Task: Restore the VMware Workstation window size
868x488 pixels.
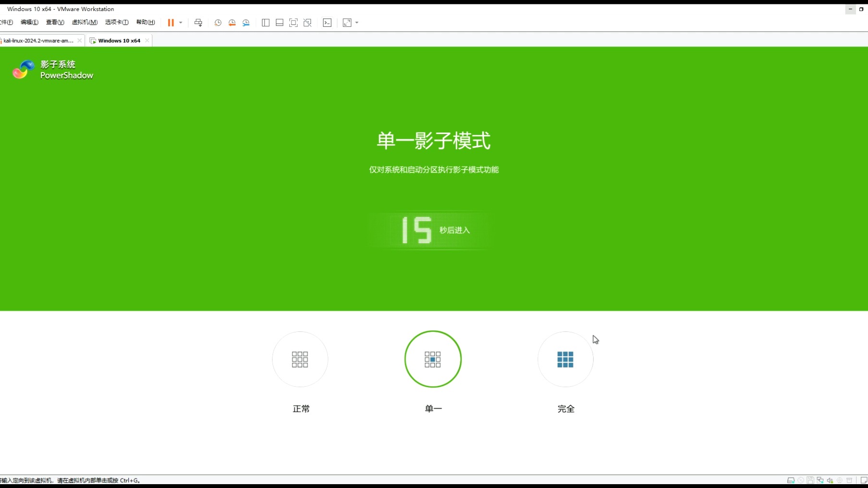Action: click(861, 9)
